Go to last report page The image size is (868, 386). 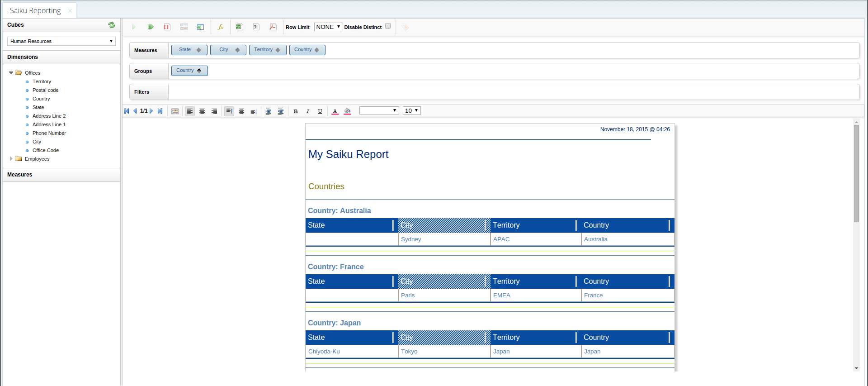pyautogui.click(x=160, y=111)
